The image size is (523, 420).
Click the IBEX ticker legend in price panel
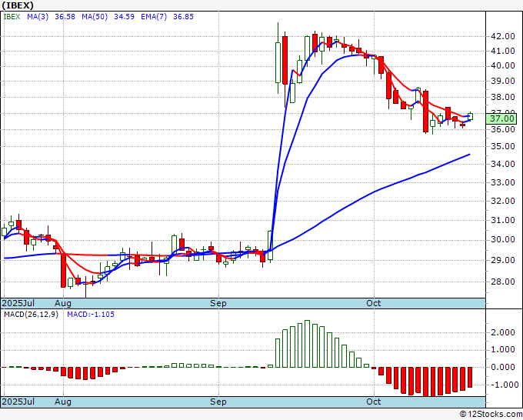[12, 15]
